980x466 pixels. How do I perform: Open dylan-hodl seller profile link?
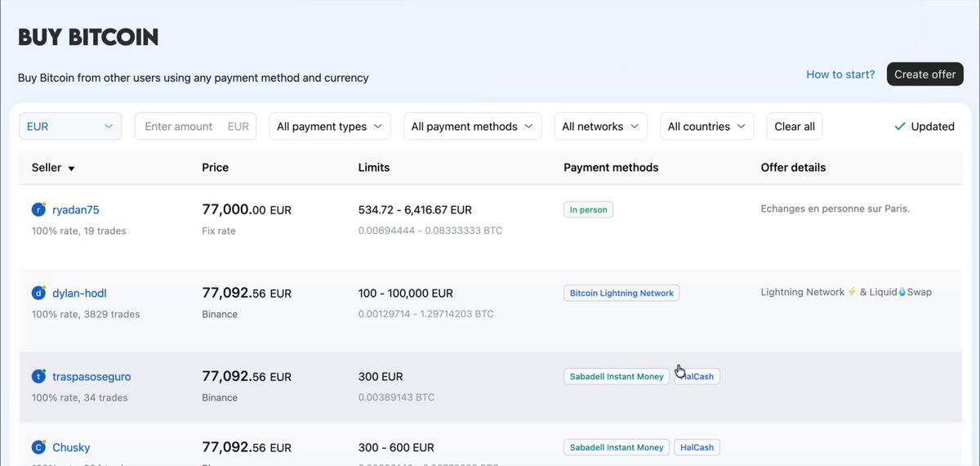(x=79, y=293)
